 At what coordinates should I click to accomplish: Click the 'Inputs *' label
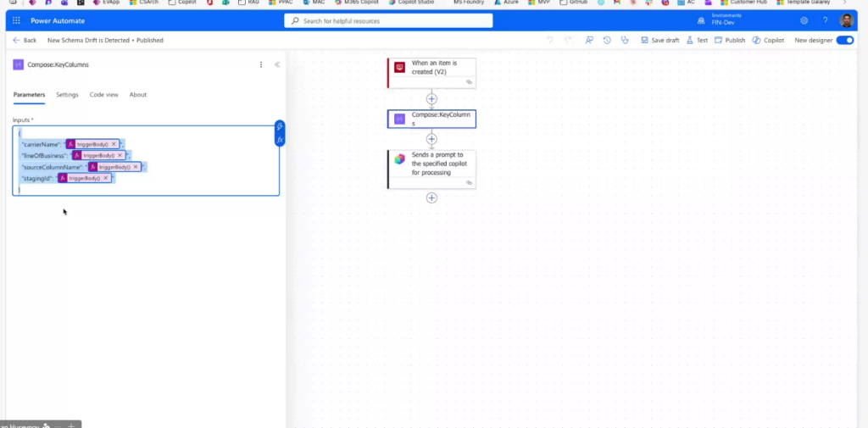(x=23, y=120)
